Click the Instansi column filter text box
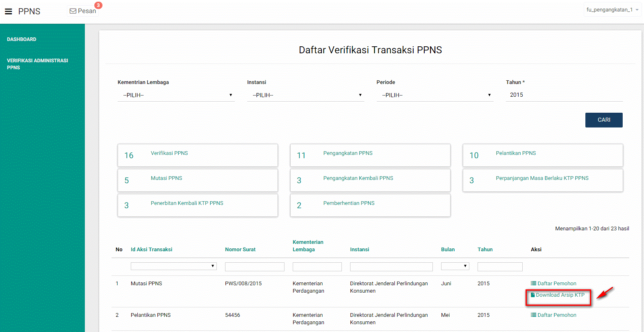Viewport: 644px width, 332px height. pyautogui.click(x=391, y=267)
